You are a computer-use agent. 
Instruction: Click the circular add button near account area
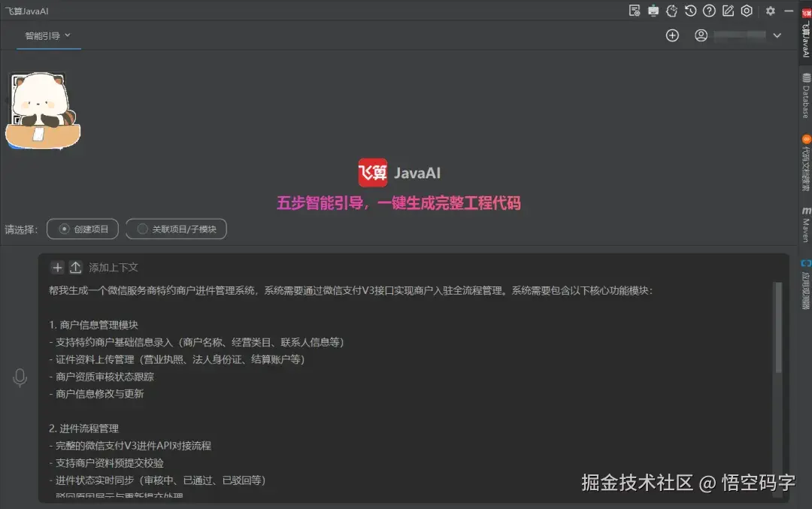tap(672, 35)
